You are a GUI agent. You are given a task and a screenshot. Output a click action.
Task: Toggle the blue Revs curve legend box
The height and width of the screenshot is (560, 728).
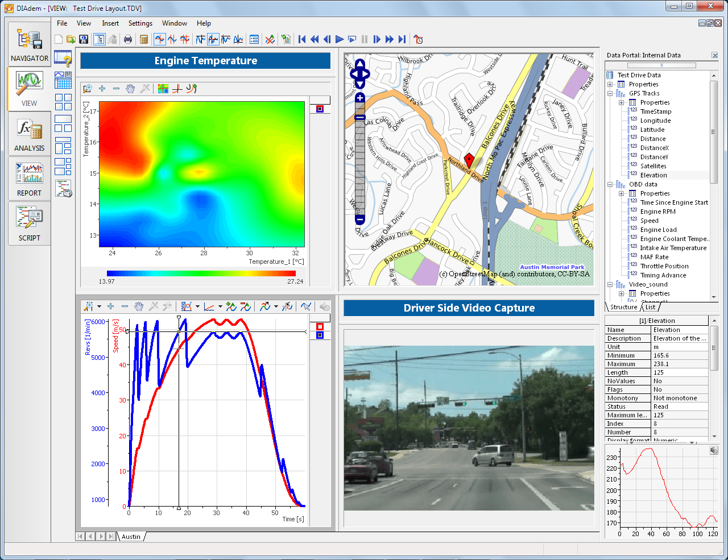(320, 335)
